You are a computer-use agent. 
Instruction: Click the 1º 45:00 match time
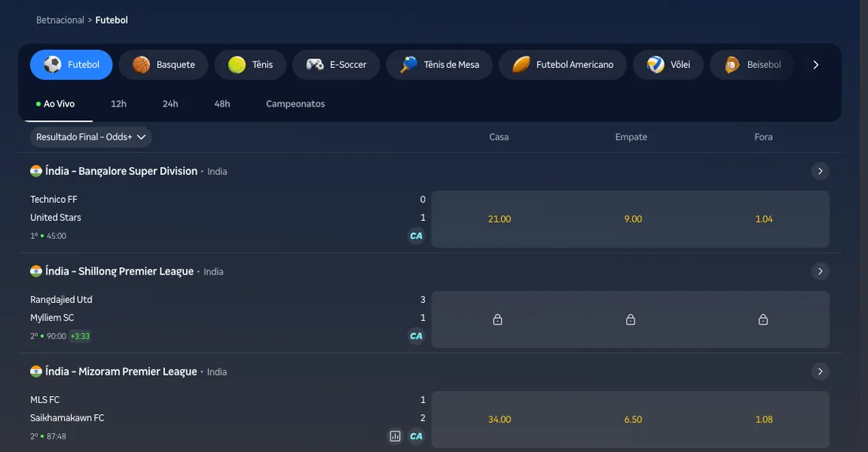click(48, 236)
